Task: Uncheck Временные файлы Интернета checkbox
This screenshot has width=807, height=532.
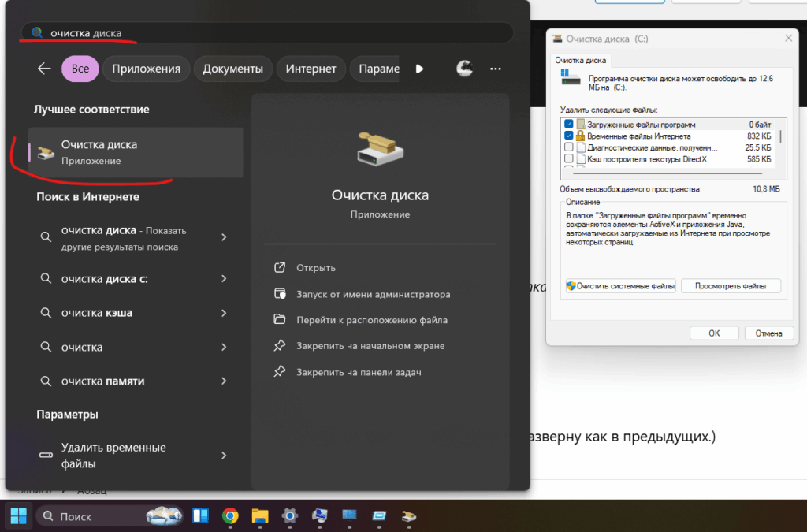Action: tap(569, 136)
